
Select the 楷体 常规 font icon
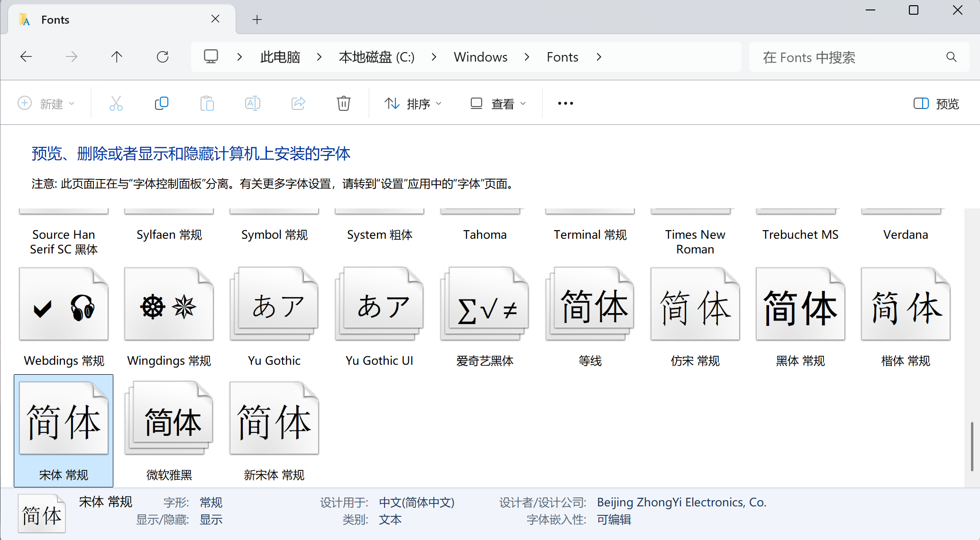pos(906,304)
